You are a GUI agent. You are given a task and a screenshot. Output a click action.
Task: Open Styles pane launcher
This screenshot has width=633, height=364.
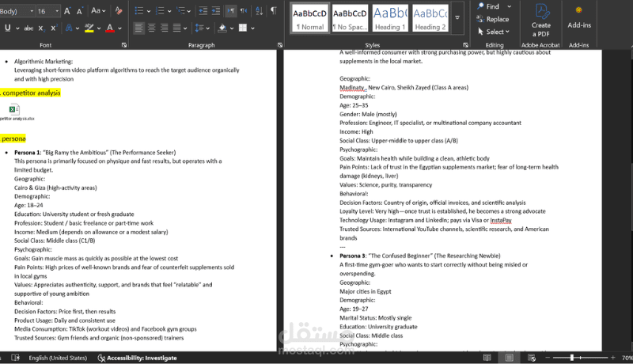[465, 45]
